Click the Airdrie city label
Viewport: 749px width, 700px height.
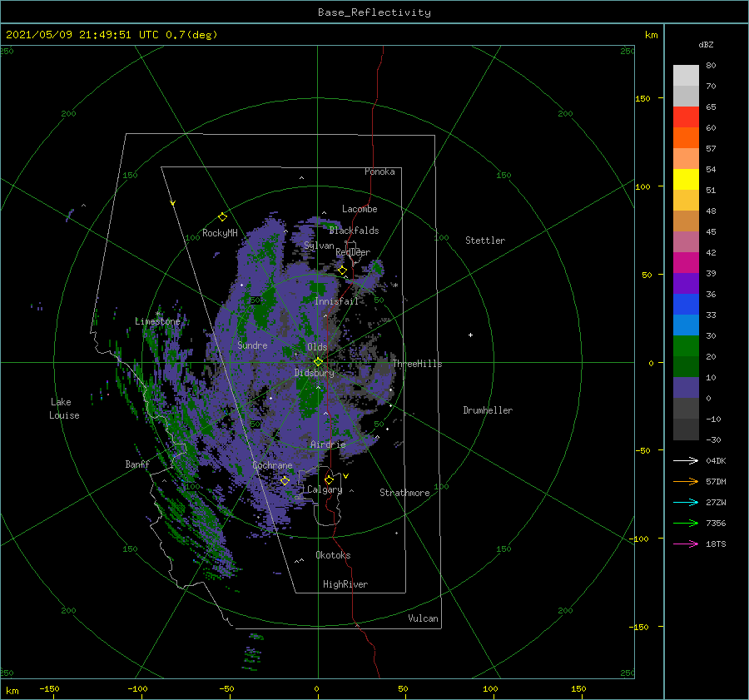(328, 444)
